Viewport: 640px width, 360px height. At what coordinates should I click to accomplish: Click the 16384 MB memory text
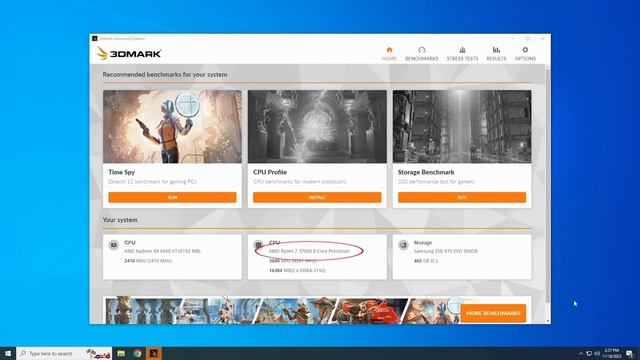(x=297, y=270)
